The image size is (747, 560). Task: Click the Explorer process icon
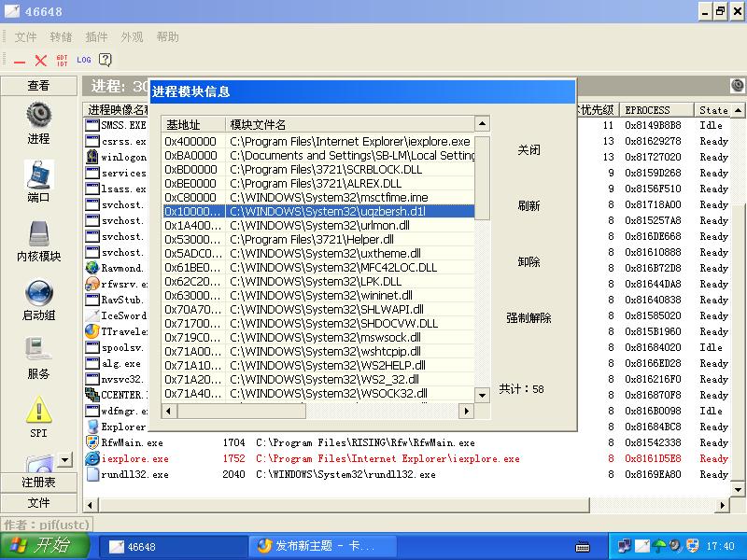coord(92,427)
